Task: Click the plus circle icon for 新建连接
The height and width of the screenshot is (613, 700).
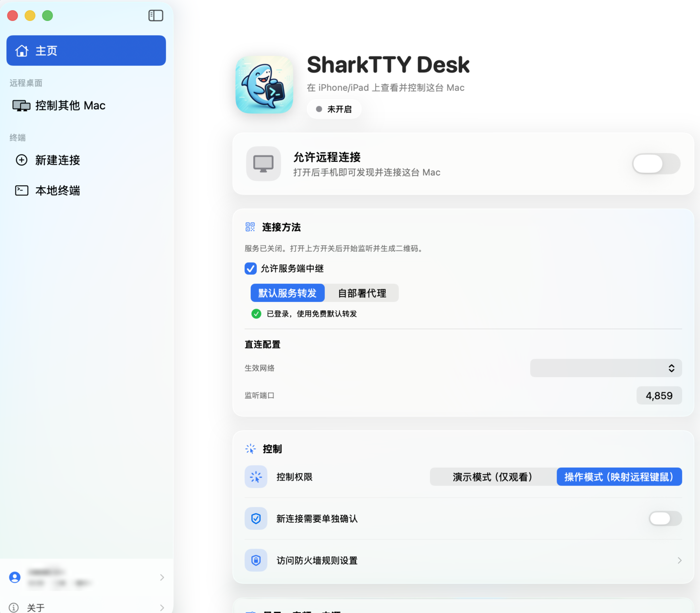Action: click(21, 160)
